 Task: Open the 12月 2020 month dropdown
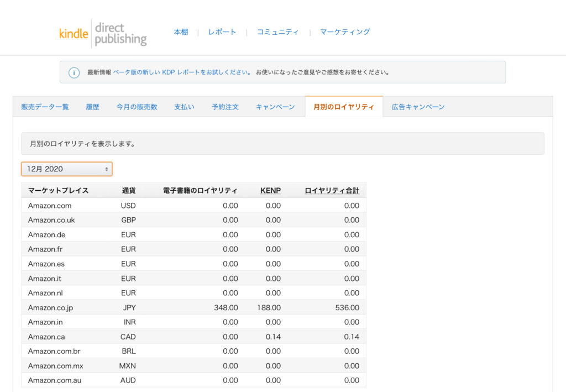tap(67, 169)
